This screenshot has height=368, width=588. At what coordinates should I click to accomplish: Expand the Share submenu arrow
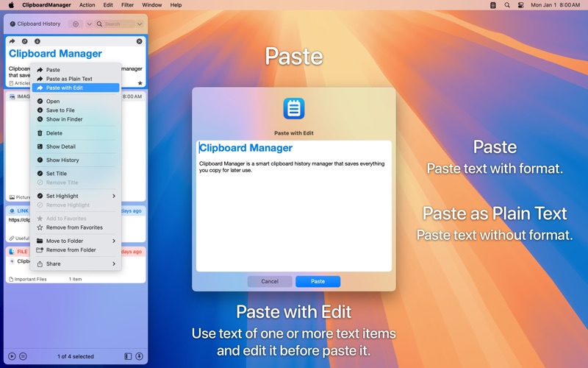coord(114,264)
